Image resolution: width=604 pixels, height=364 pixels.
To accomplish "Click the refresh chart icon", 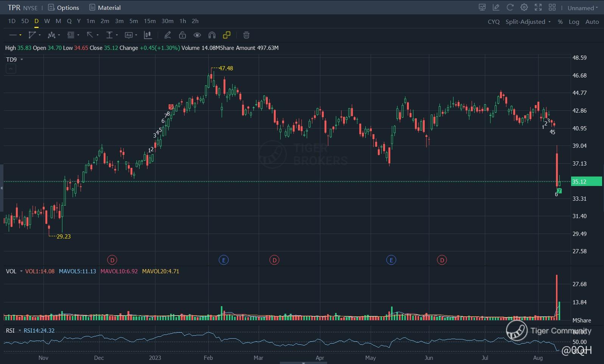I will click(510, 8).
